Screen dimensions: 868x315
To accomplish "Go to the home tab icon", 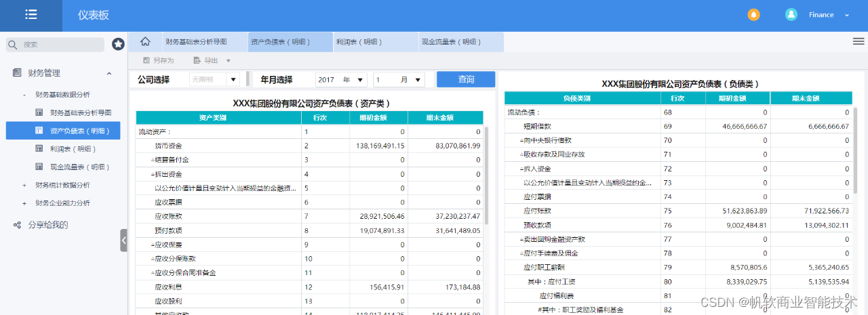I will coord(145,41).
